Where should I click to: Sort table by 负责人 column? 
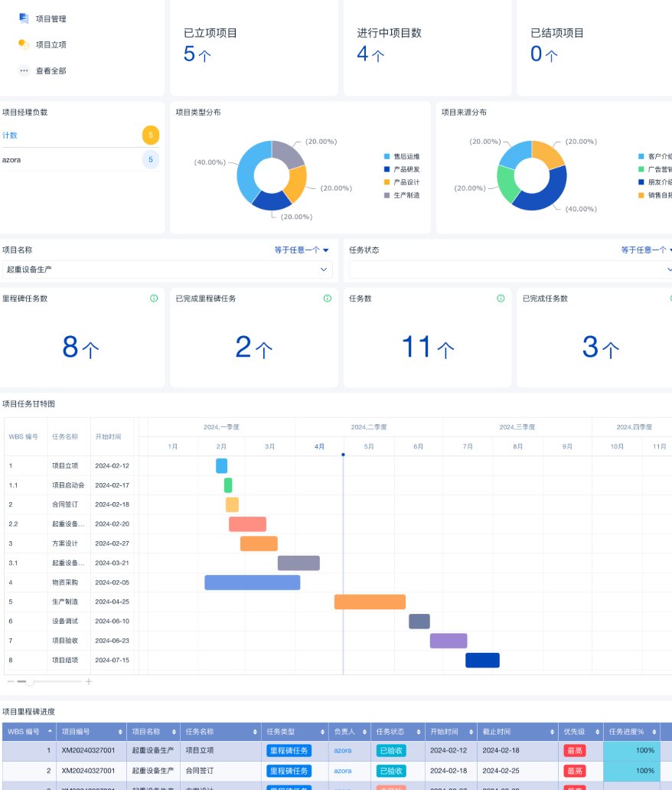(364, 732)
